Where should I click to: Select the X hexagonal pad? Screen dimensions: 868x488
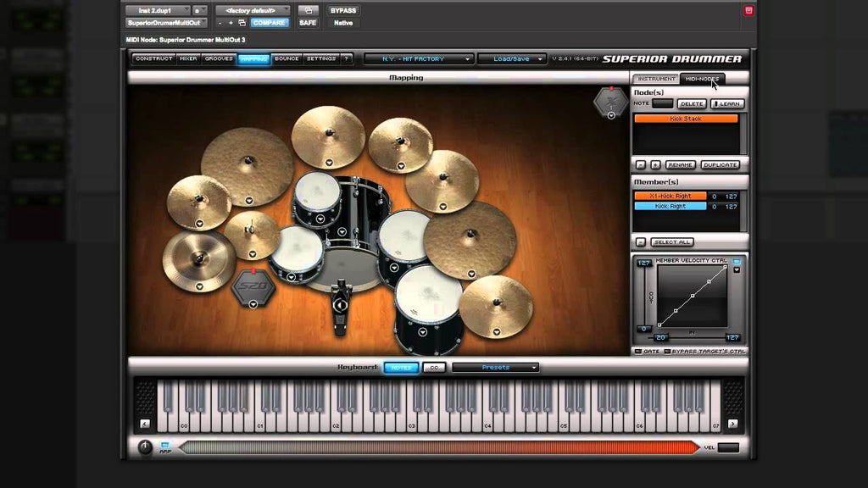pyautogui.click(x=611, y=102)
